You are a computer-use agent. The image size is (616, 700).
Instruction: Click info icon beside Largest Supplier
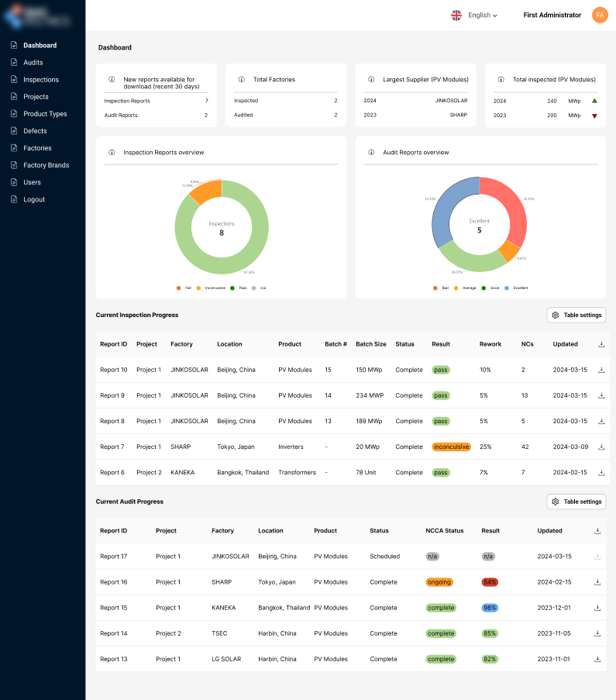(371, 80)
